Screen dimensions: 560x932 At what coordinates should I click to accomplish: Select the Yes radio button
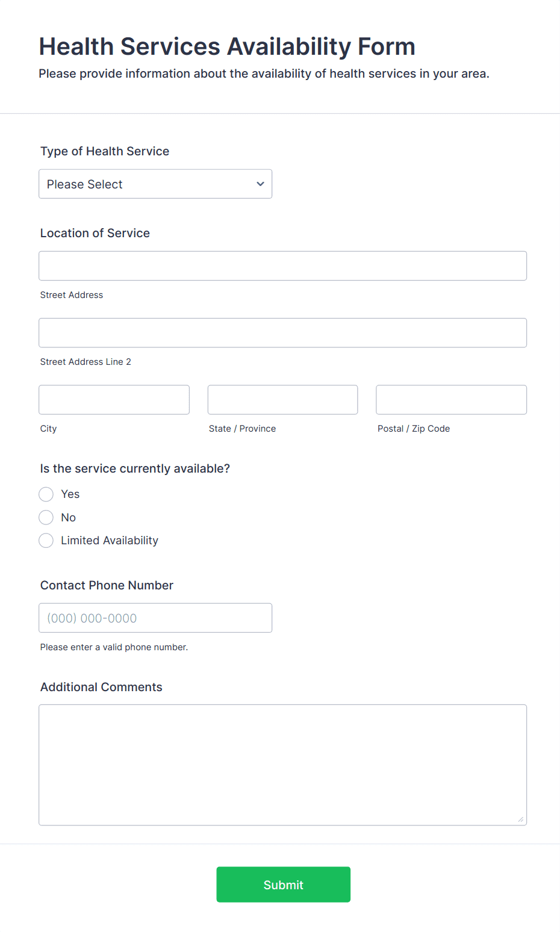click(x=46, y=494)
